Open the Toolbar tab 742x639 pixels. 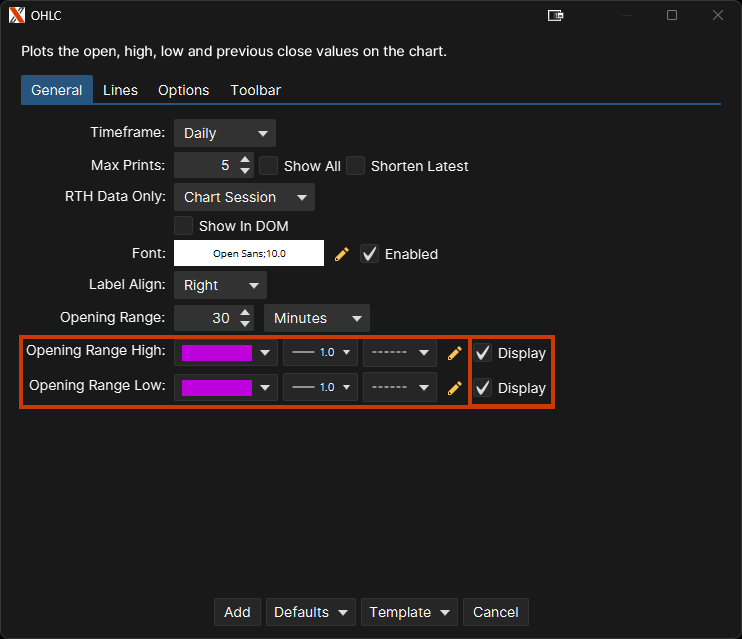(255, 90)
